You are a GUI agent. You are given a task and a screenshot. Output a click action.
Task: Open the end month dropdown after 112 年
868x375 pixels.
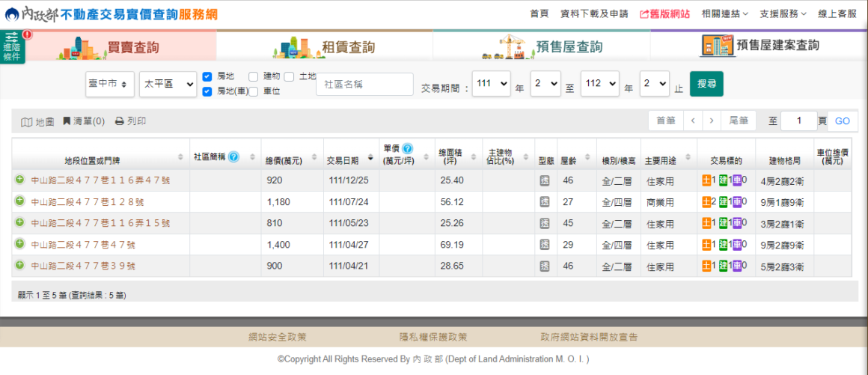coord(654,83)
